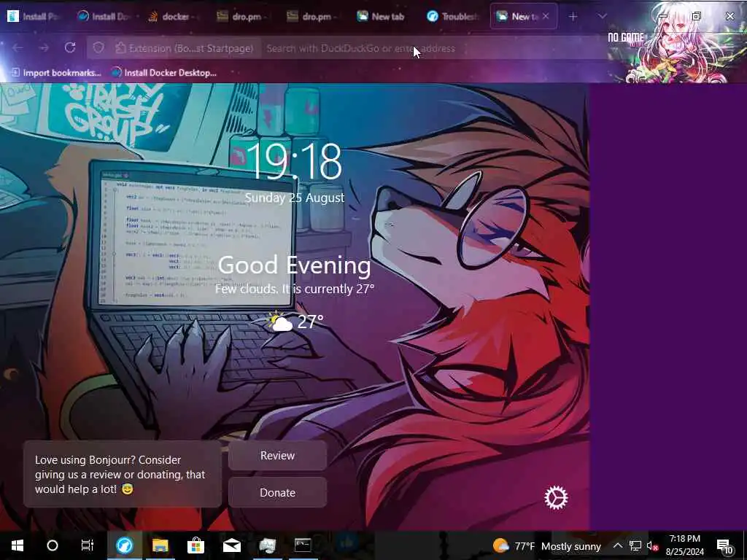The image size is (747, 560).
Task: Click the 19:18 clock display
Action: pyautogui.click(x=294, y=160)
